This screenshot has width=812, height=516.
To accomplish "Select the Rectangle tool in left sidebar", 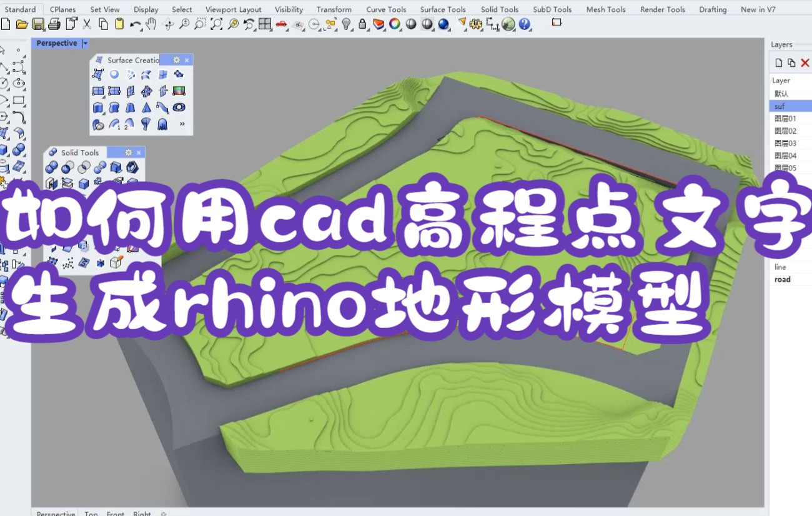I will [19, 100].
